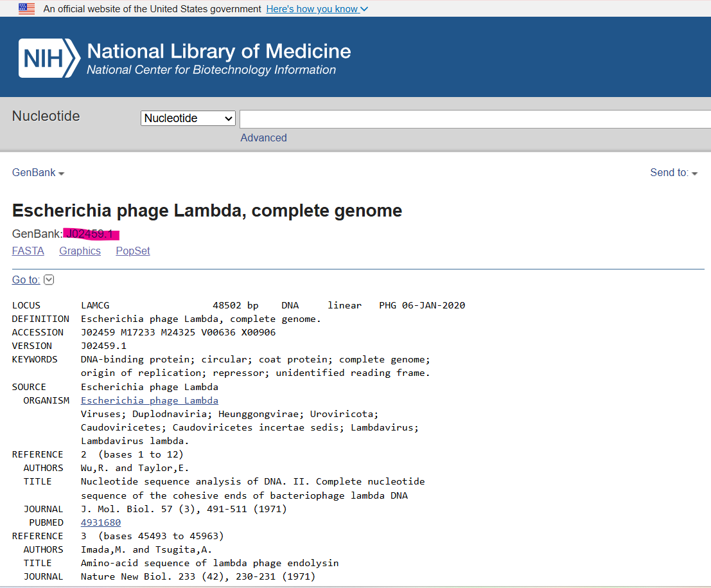
Task: Click the Go to link
Action: 26,280
